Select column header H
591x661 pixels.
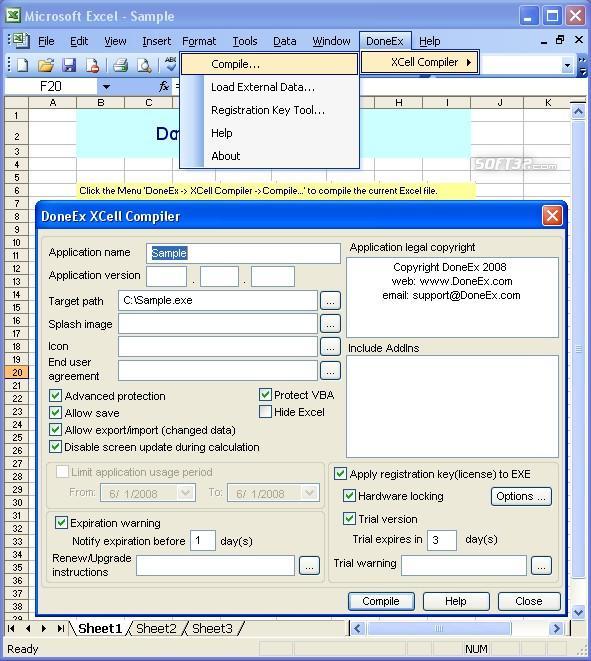[398, 102]
